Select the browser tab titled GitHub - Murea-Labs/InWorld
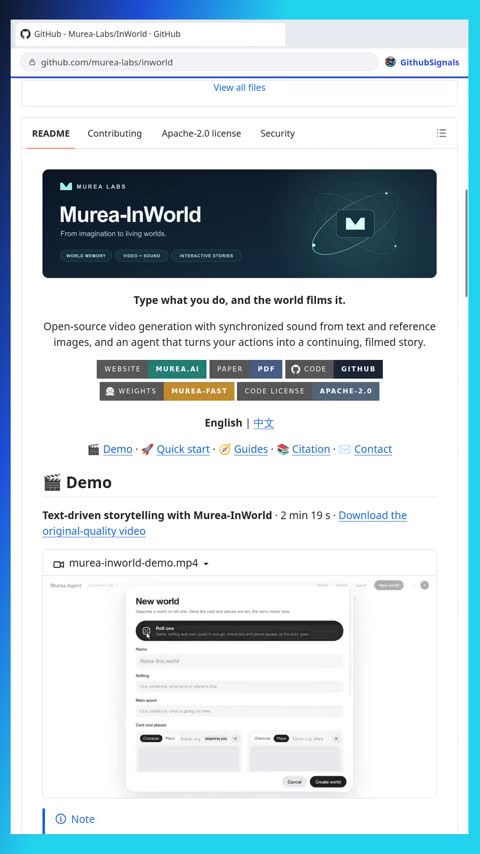Image resolution: width=480 pixels, height=854 pixels. pyautogui.click(x=150, y=34)
